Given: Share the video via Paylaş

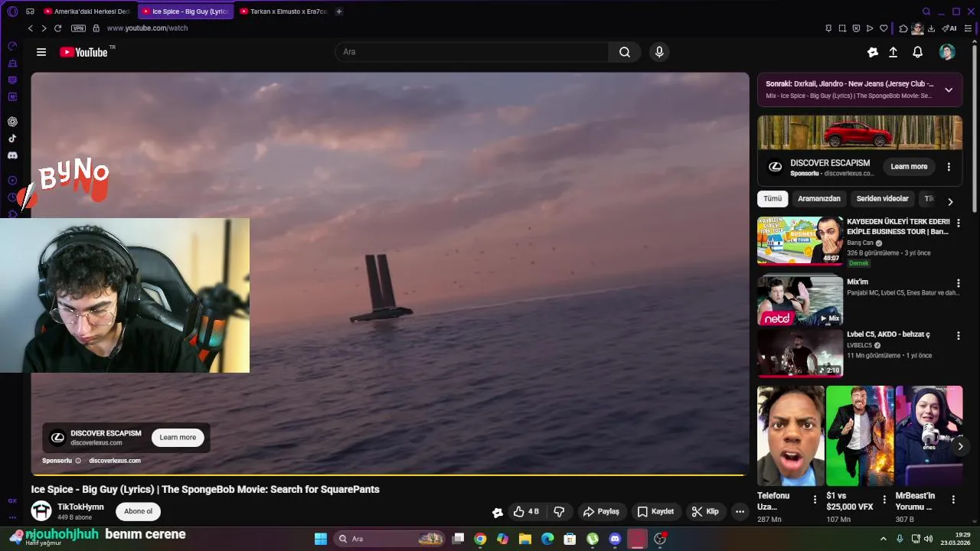Looking at the screenshot, I should (x=601, y=511).
